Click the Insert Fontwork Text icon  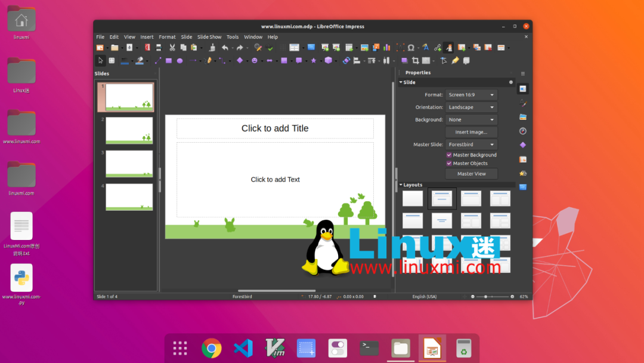(426, 48)
